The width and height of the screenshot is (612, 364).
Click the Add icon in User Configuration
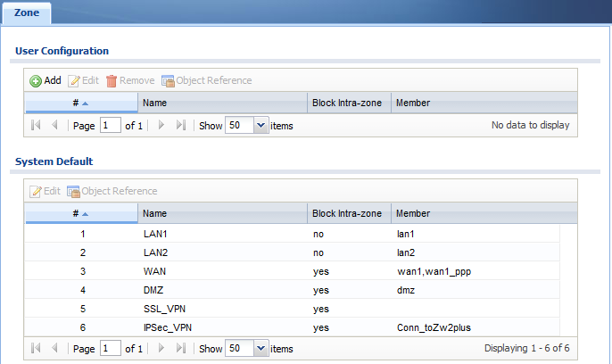pyautogui.click(x=36, y=81)
